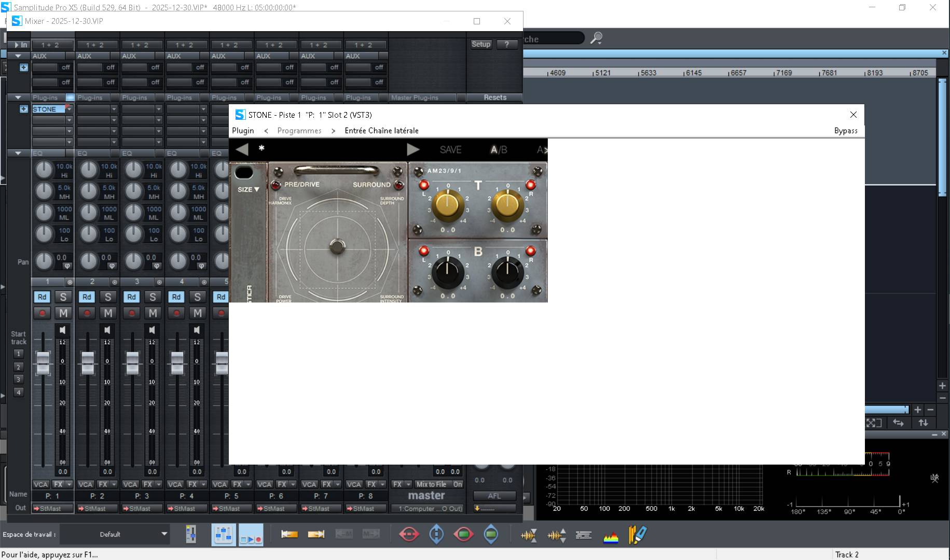This screenshot has height=560, width=950.
Task: Click the mixer Setup button
Action: coord(481,45)
